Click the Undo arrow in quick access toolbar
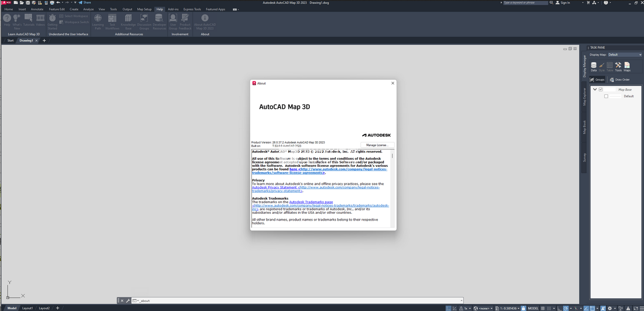Viewport: 644px width, 311px height. click(58, 2)
